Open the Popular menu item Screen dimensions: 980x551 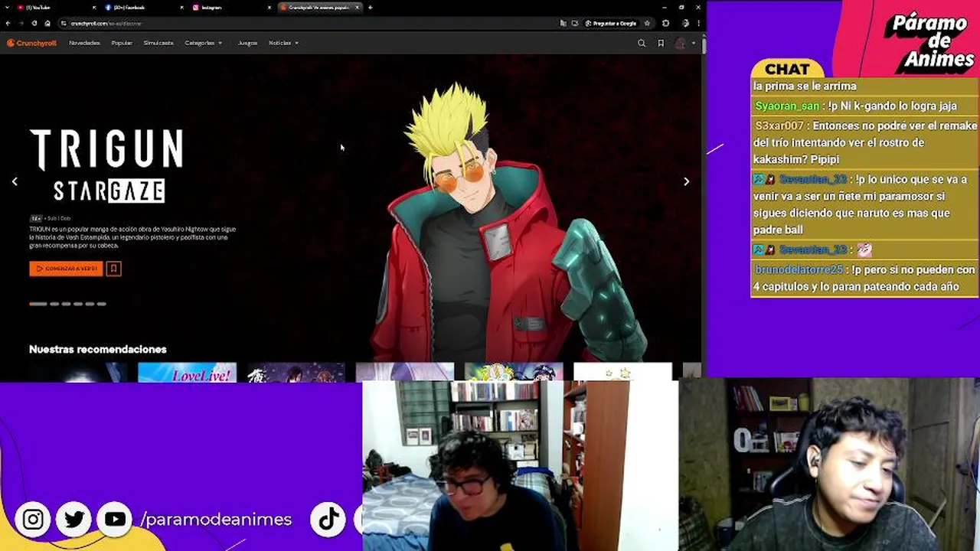coord(122,43)
